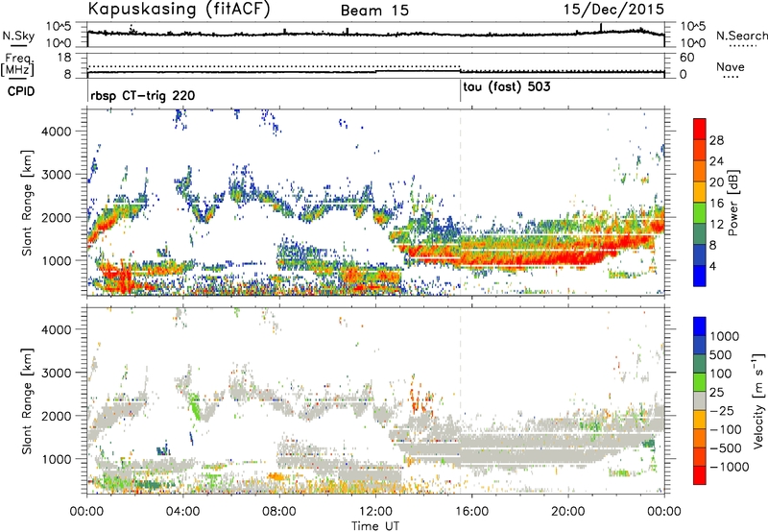Click the power scale value '4'

click(x=712, y=266)
